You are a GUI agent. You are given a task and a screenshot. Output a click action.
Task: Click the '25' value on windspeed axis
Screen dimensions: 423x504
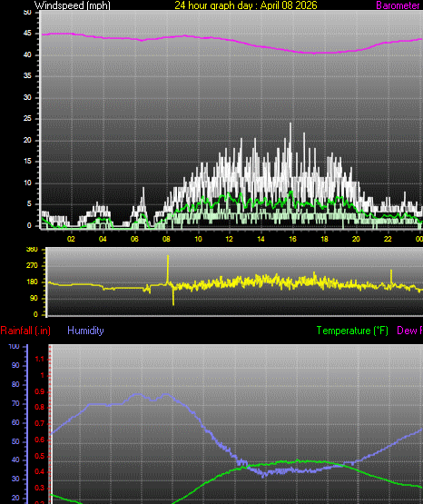[27, 119]
